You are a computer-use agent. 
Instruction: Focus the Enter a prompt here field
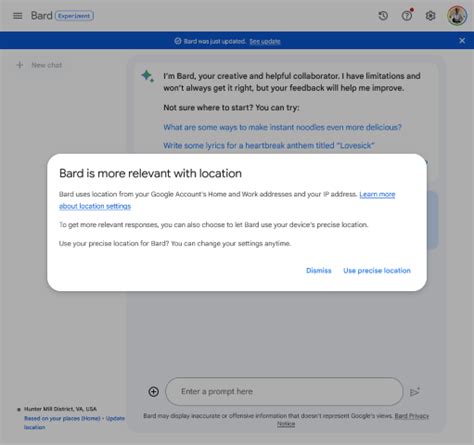coord(284,391)
